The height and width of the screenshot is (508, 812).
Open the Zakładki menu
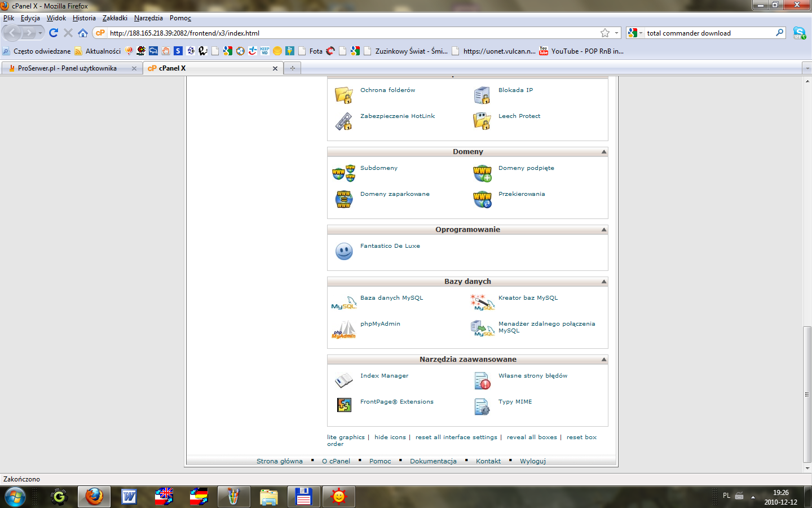click(x=114, y=18)
